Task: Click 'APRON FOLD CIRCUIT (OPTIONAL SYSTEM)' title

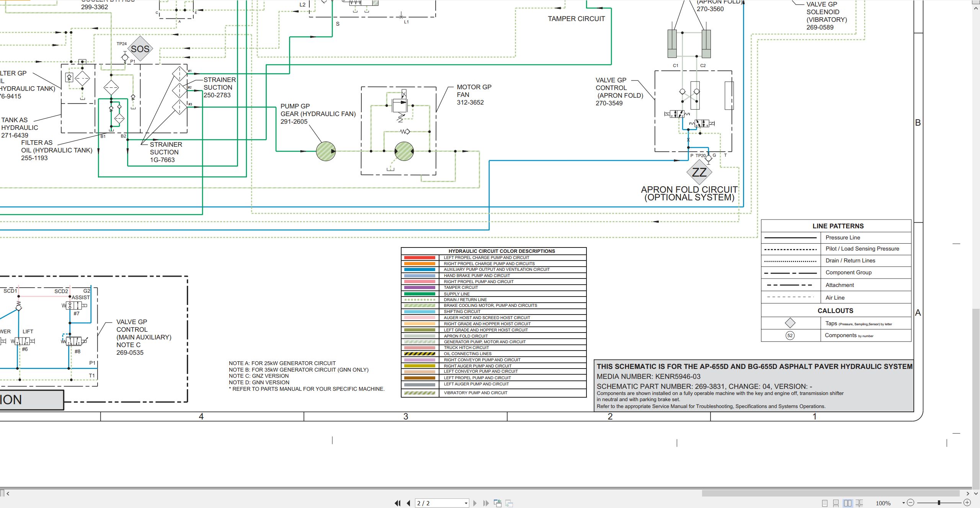Action: [x=689, y=193]
